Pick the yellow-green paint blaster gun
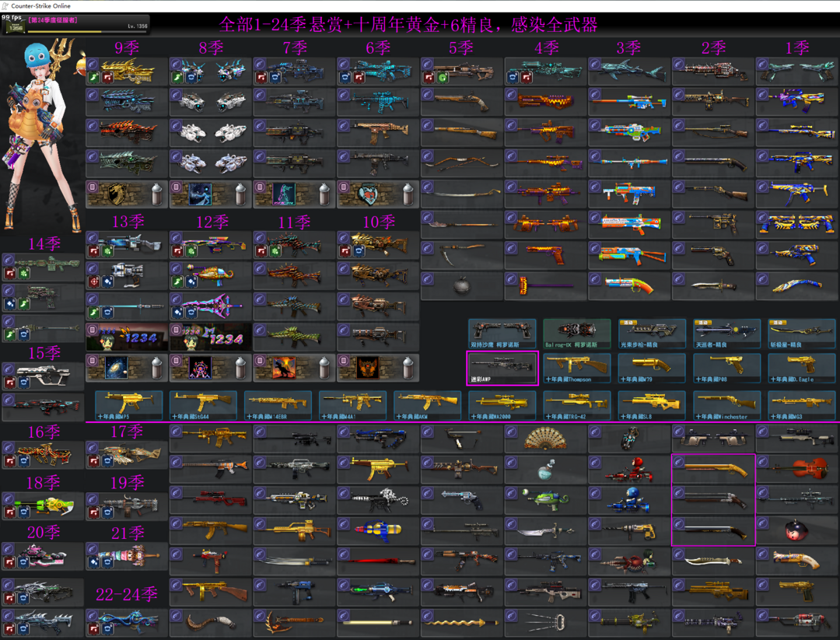This screenshot has height=640, width=840. [x=43, y=506]
